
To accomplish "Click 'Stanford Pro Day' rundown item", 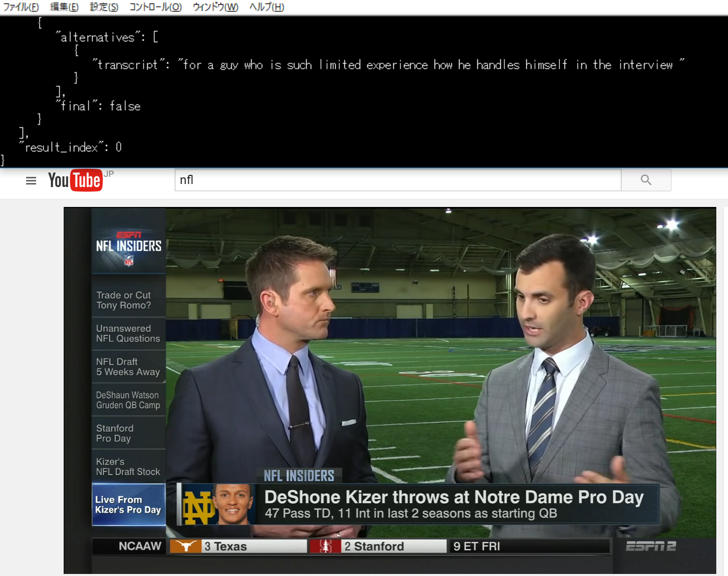I will [x=128, y=433].
